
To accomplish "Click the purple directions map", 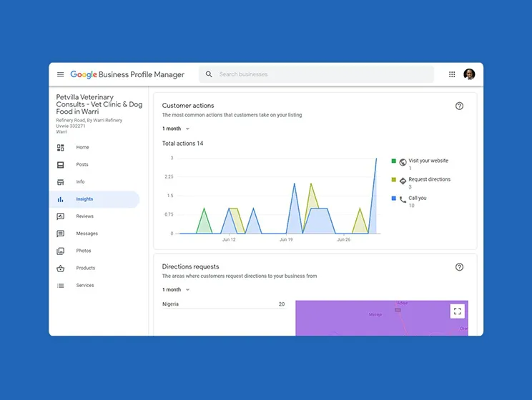I will (x=382, y=318).
